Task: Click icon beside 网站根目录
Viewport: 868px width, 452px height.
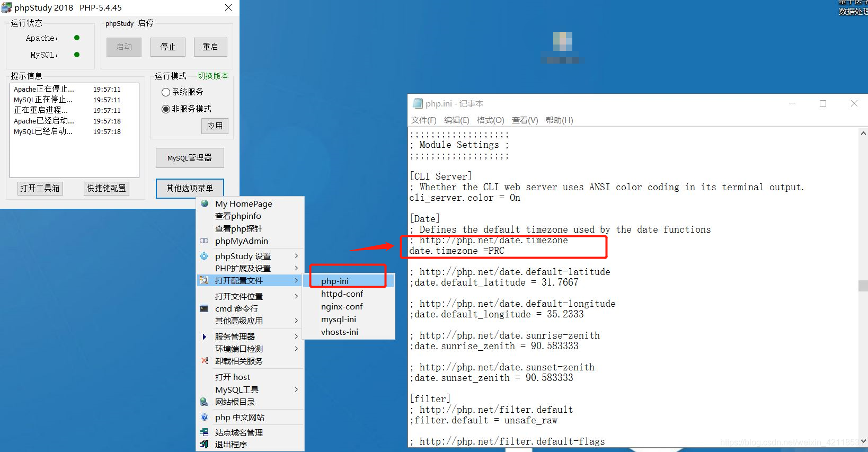Action: 205,402
